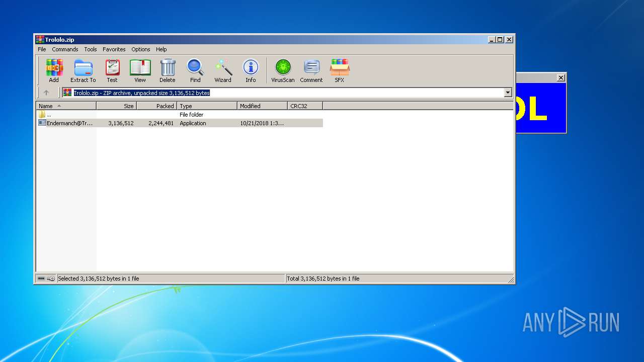This screenshot has width=644, height=362.
Task: Go up one folder level arrow
Action: [46, 93]
